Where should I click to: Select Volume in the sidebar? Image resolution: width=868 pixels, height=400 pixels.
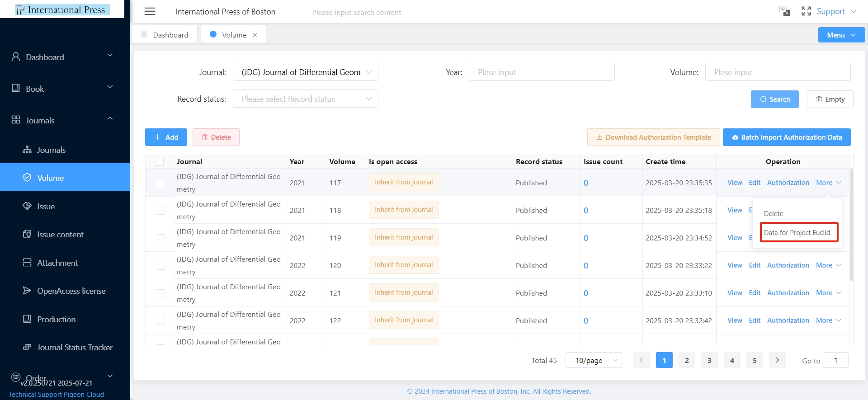[x=65, y=177]
